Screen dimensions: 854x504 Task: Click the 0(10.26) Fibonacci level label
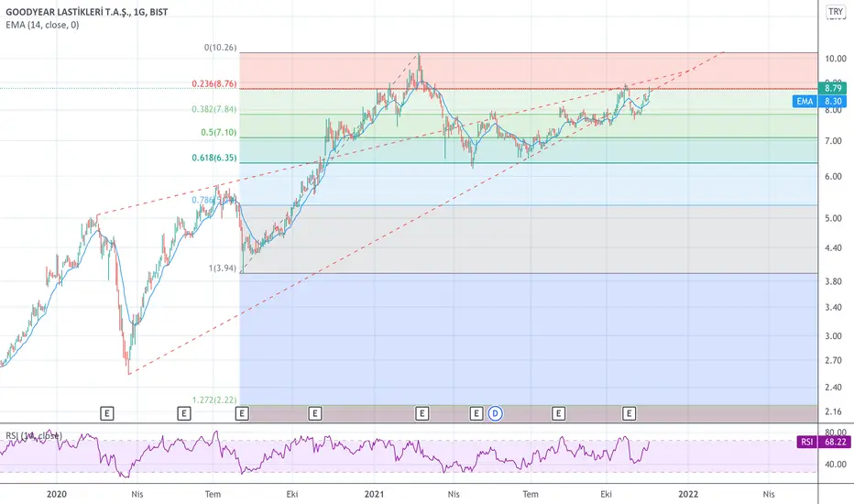pyautogui.click(x=221, y=48)
